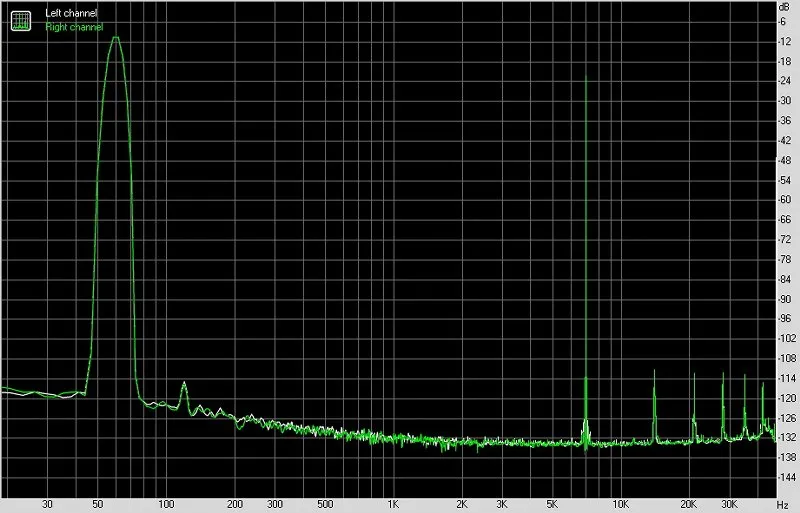Click the top of the 60 Hz peak
This screenshot has height=513, width=800.
pos(116,37)
